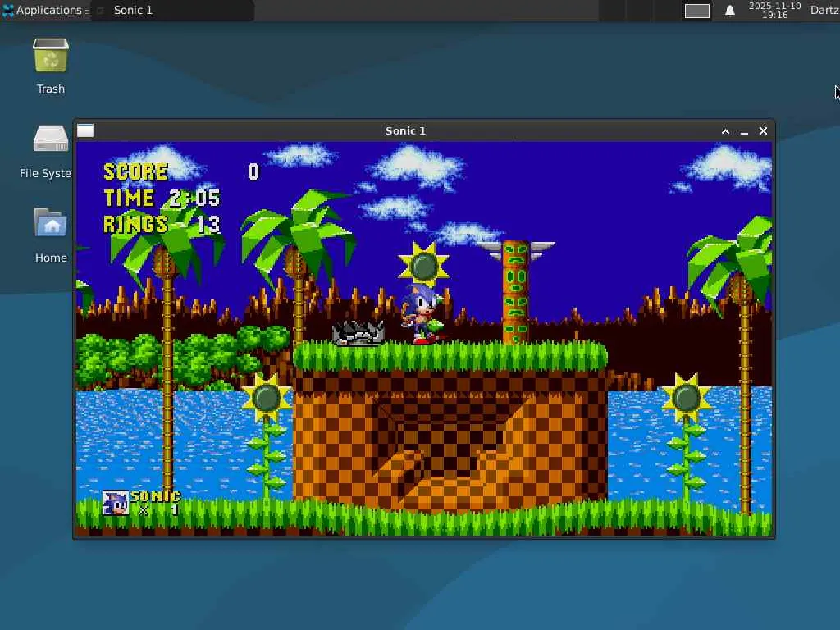
Task: Open the Sonic 1 window menu icon
Action: click(x=85, y=130)
